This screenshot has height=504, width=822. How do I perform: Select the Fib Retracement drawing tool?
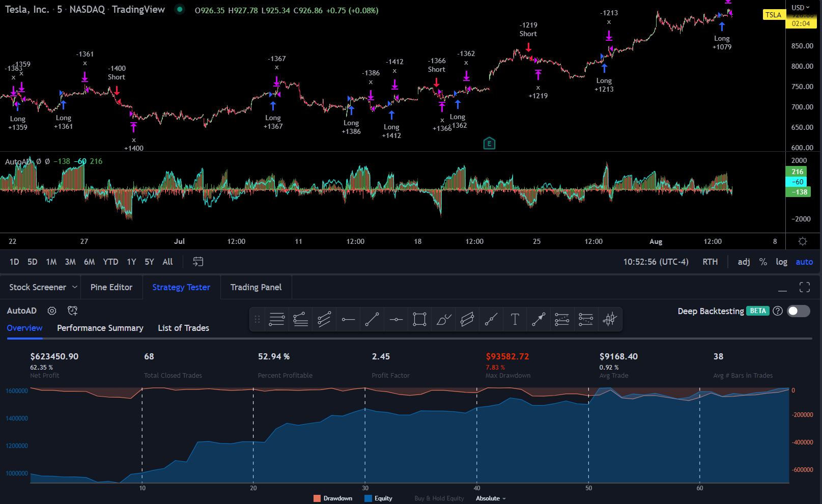coord(276,320)
